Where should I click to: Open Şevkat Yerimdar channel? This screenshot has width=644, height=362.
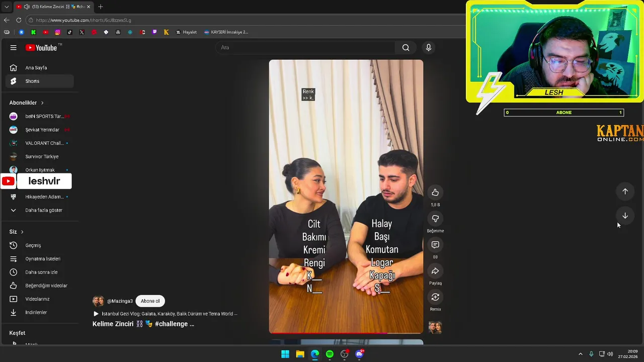tap(40, 130)
